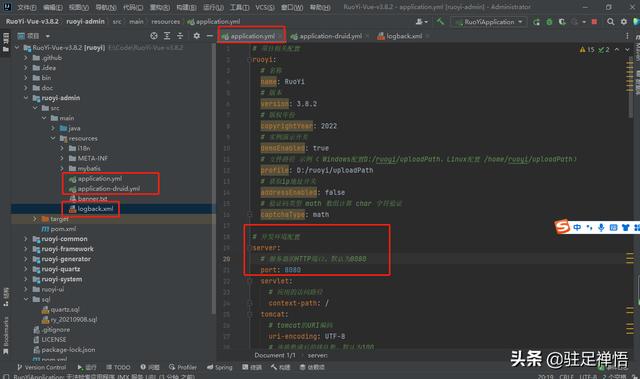Click resources in breadcrumb navigation bar

pos(166,22)
